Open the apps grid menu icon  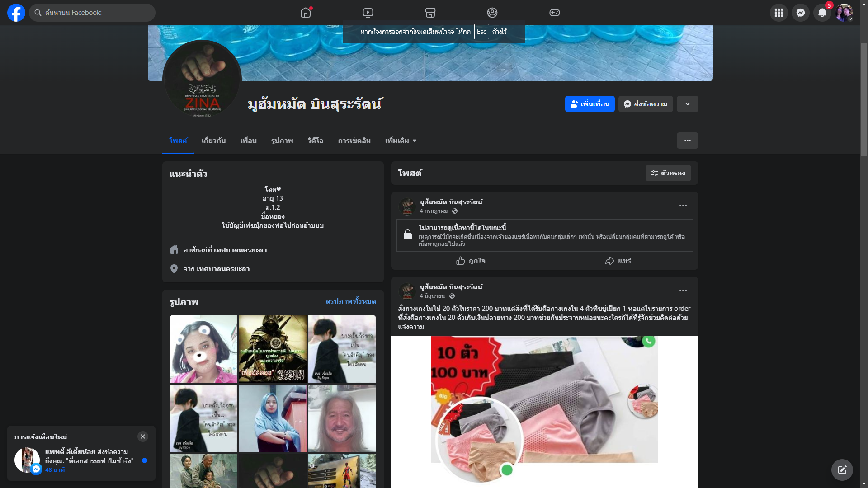[778, 13]
